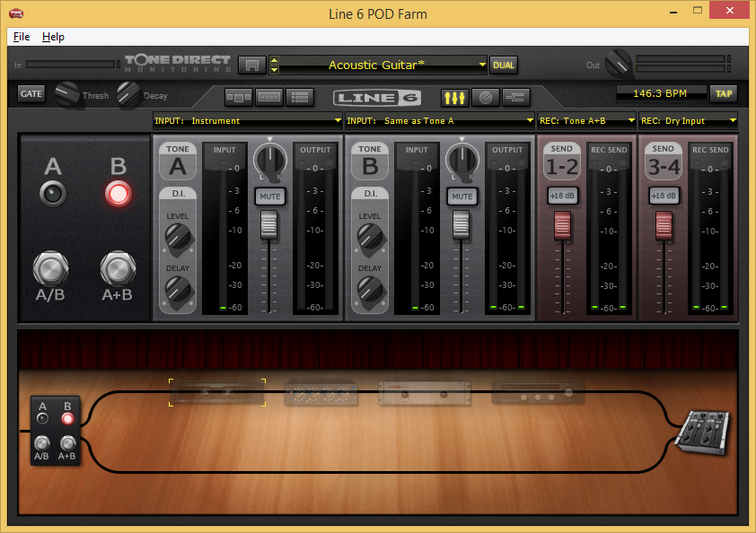This screenshot has height=533, width=756.
Task: Expand the Acoustic Guitar preset dropdown
Action: click(x=481, y=65)
